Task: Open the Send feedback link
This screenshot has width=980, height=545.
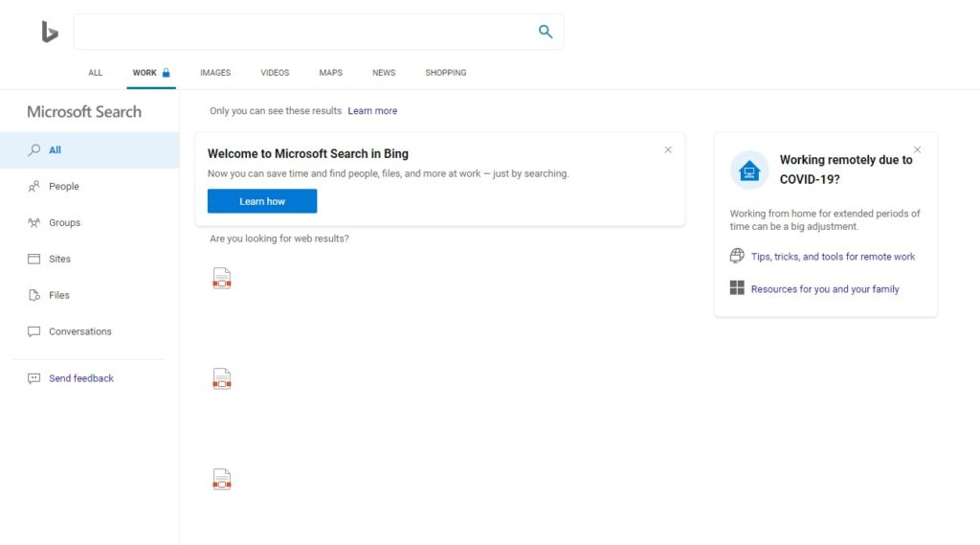Action: 81,378
